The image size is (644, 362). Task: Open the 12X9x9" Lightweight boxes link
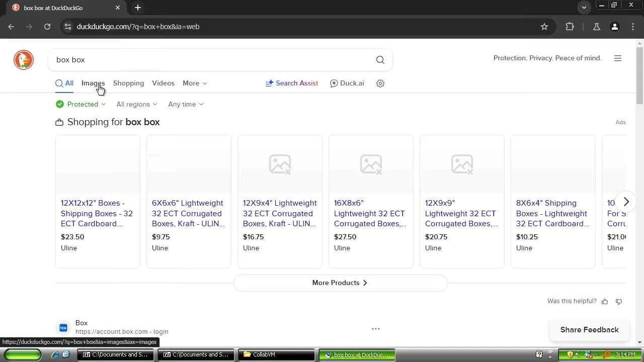461,213
